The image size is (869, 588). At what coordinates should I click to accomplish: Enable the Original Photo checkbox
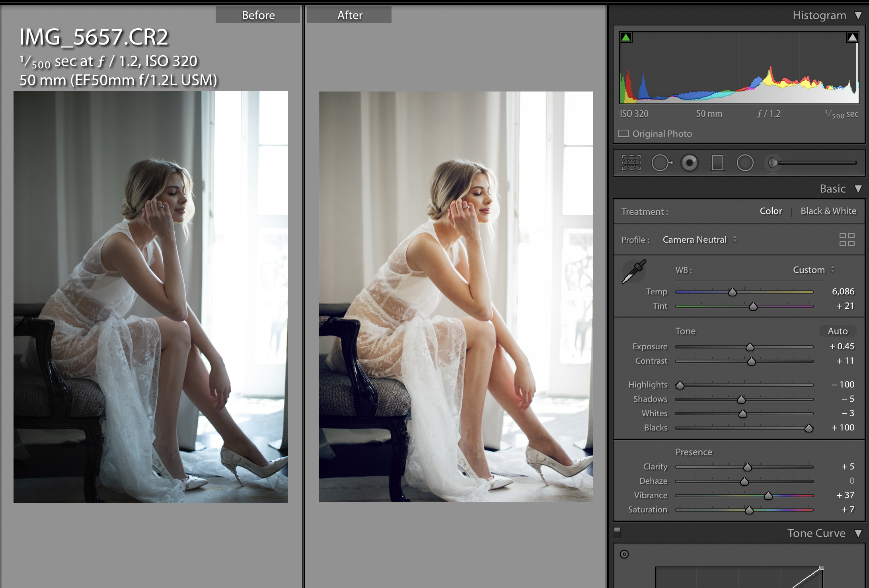point(623,133)
